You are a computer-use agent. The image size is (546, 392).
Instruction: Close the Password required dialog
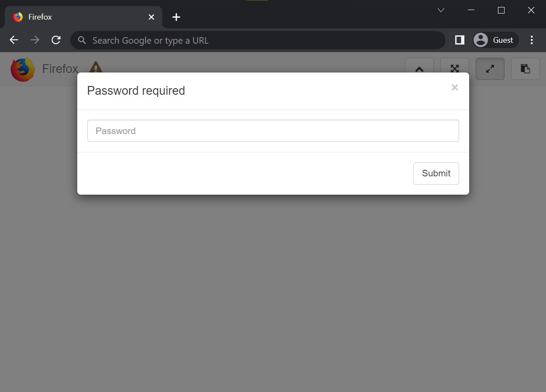(x=455, y=87)
